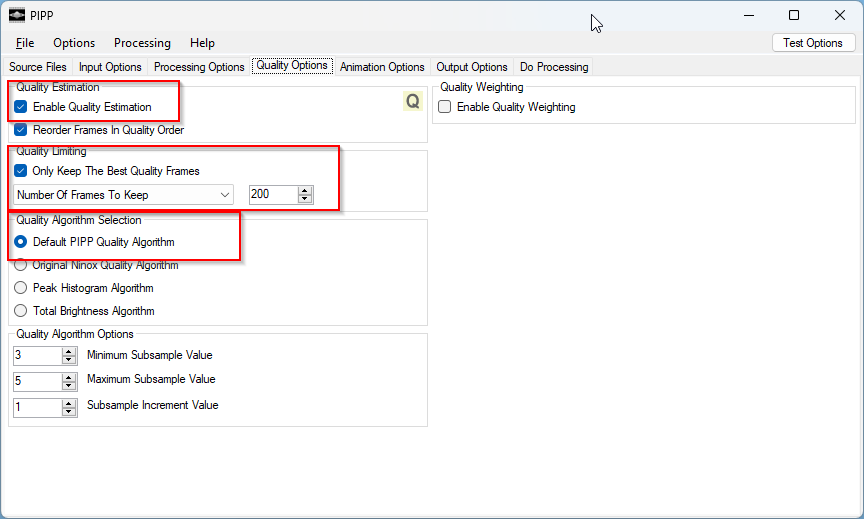Decrease the frames to keep count with down arrow
This screenshot has height=519, width=864.
(305, 199)
